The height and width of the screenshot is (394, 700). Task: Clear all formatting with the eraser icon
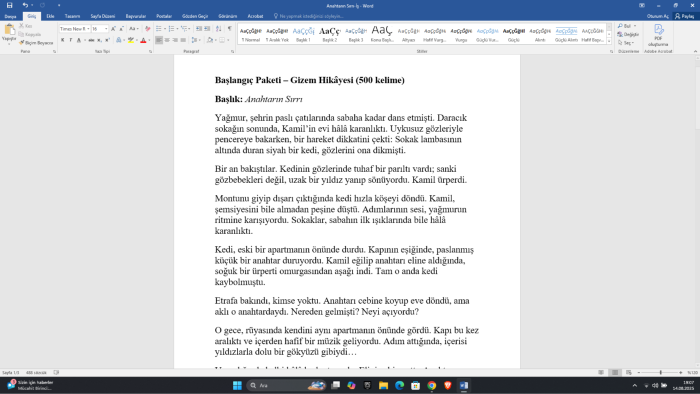coord(147,29)
